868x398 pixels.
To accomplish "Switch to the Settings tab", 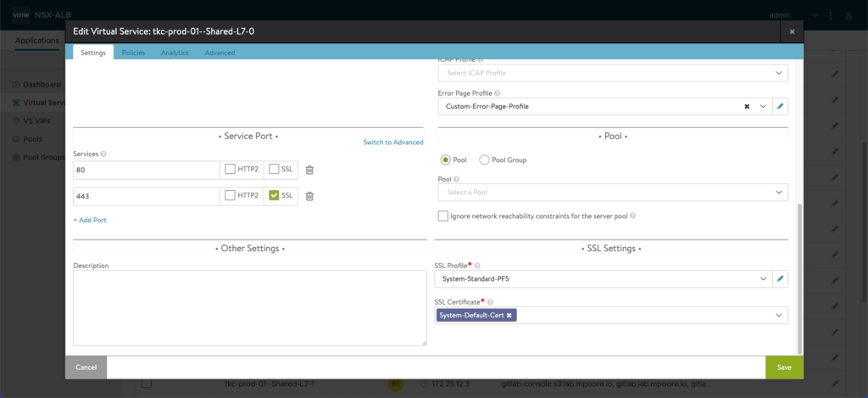I will click(x=93, y=53).
